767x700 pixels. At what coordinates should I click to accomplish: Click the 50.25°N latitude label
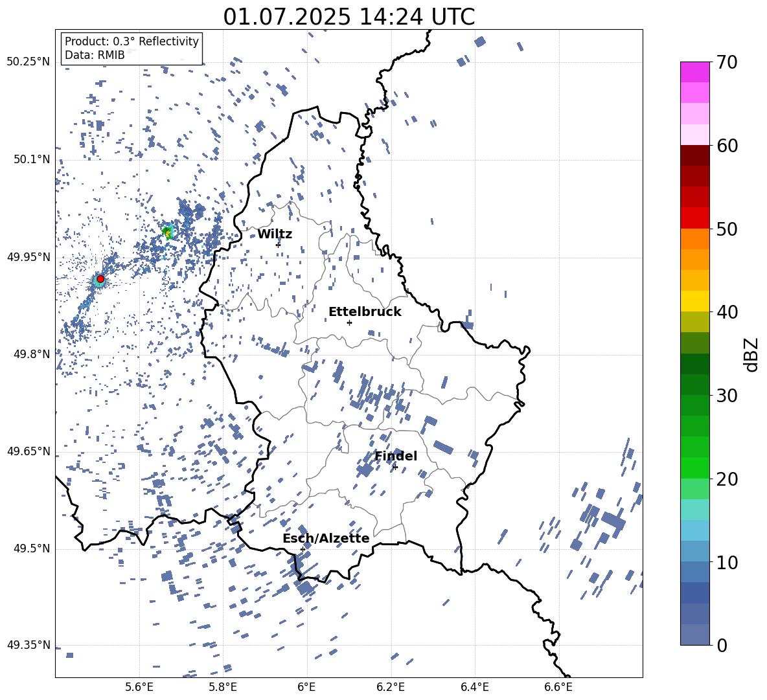pos(29,62)
